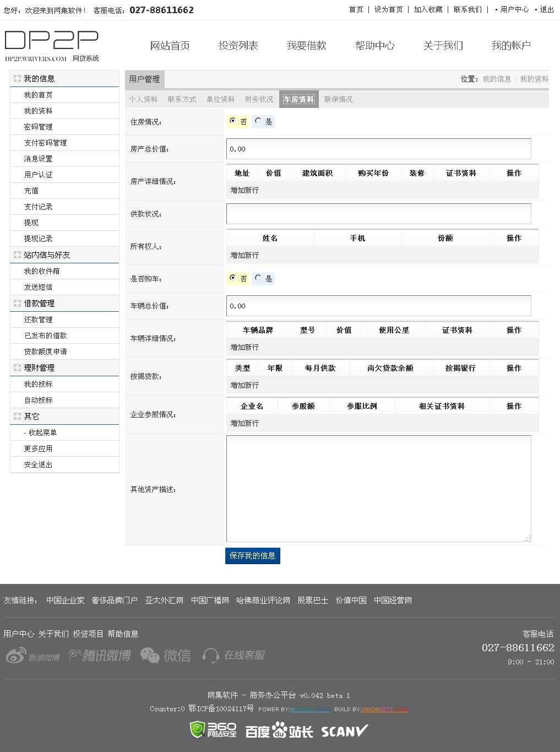Select 是 for 住房情况
The height and width of the screenshot is (752, 560).
click(258, 121)
